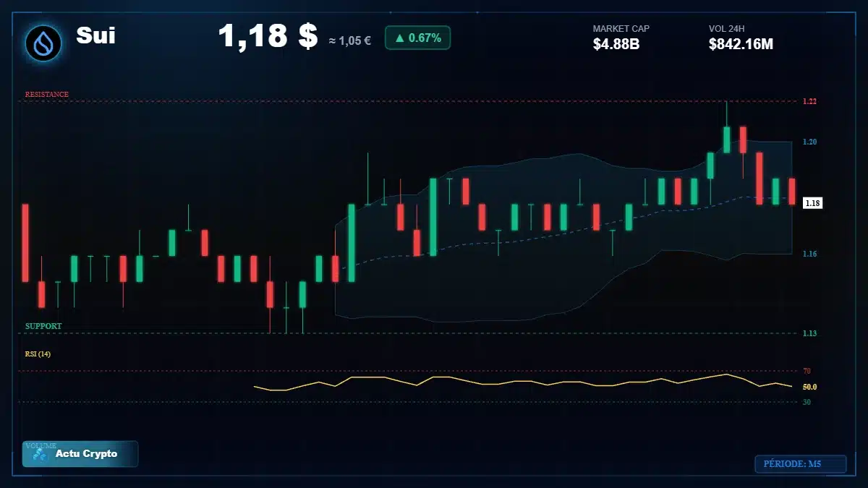Click the ≈ 1,05 € euro conversion
Viewport: 868px width, 488px height.
(350, 40)
